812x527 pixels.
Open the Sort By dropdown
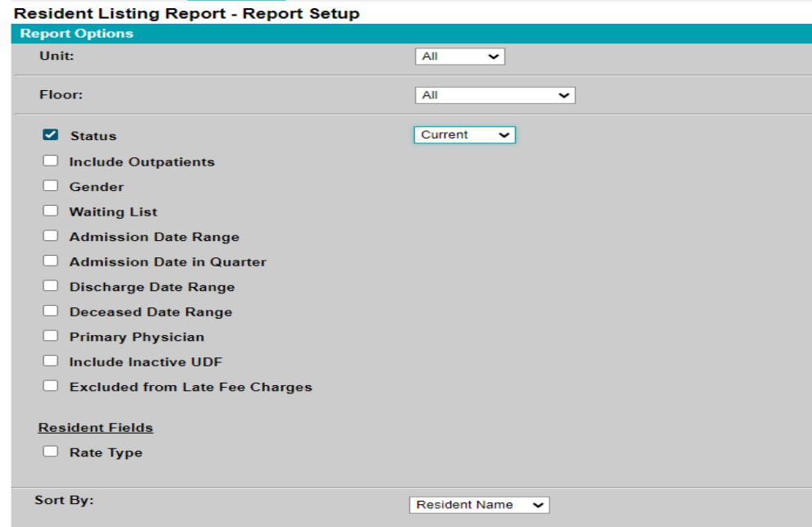tap(479, 505)
